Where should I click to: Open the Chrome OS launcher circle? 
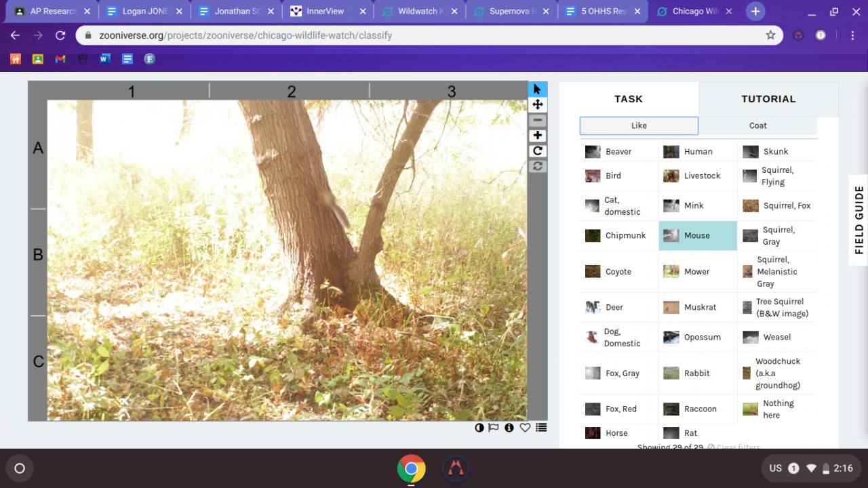coord(20,468)
